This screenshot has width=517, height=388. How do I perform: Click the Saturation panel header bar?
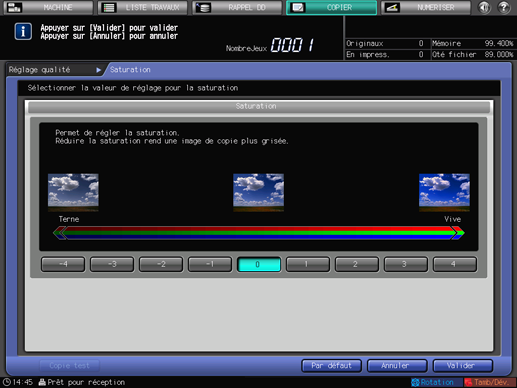(259, 107)
